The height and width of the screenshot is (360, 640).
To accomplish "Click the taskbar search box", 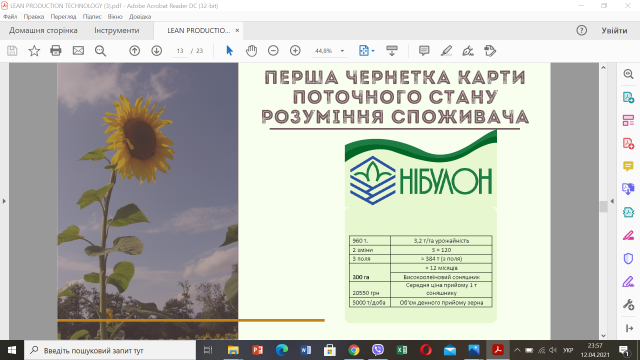I will click(x=110, y=350).
